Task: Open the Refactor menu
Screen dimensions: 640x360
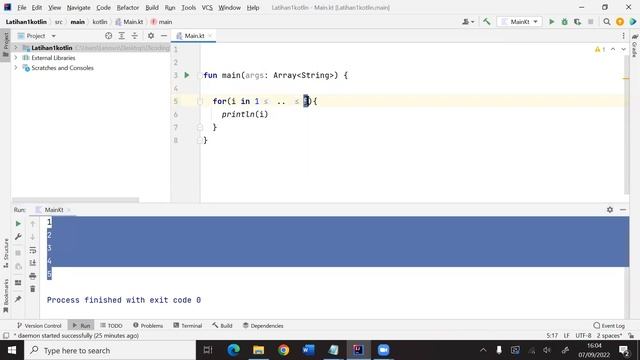Action: (x=128, y=7)
